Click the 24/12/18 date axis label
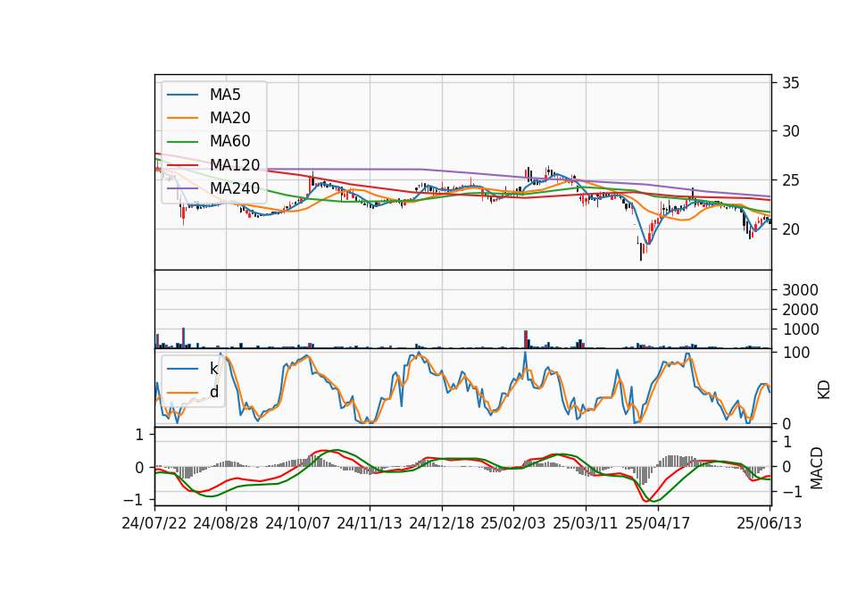Screen dimensions: 857x616 pos(442,523)
